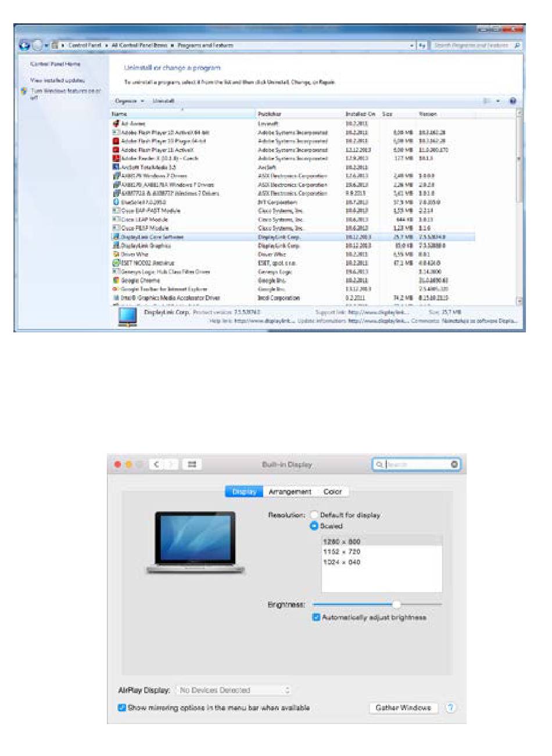Image resolution: width=552 pixels, height=756 pixels.
Task: Click the large DisplayLink monitor icon in details pane
Action: click(x=128, y=317)
